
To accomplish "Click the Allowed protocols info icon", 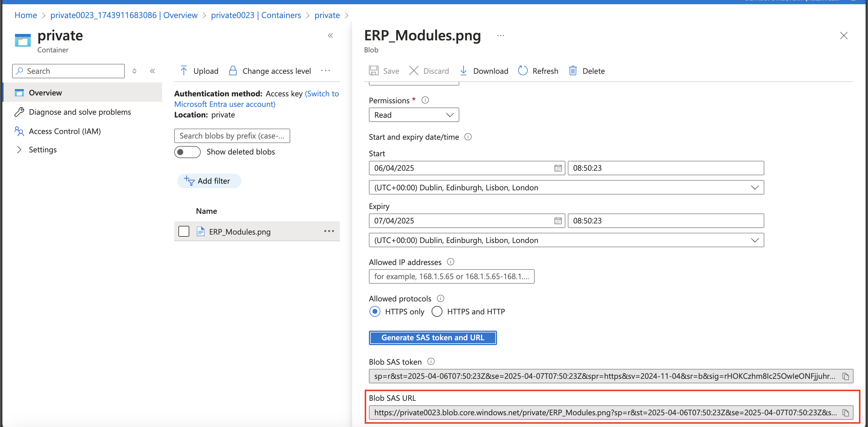I will [x=440, y=298].
